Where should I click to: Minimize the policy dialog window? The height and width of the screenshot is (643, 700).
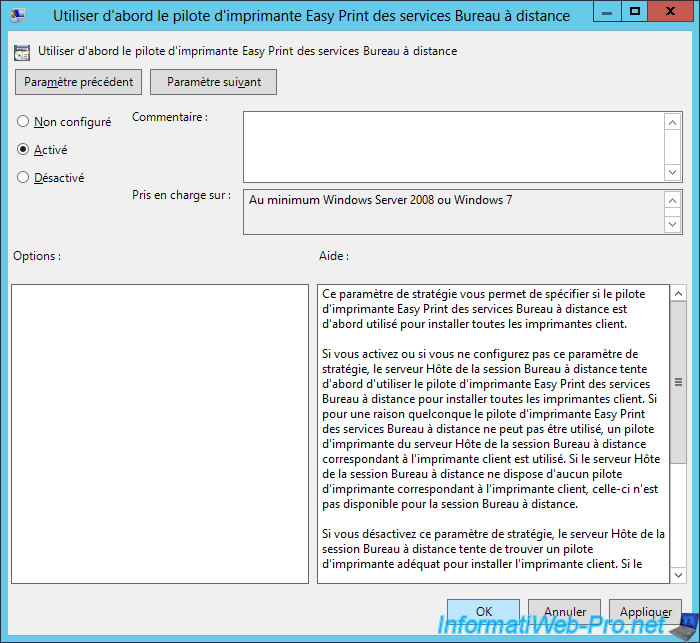(607, 12)
